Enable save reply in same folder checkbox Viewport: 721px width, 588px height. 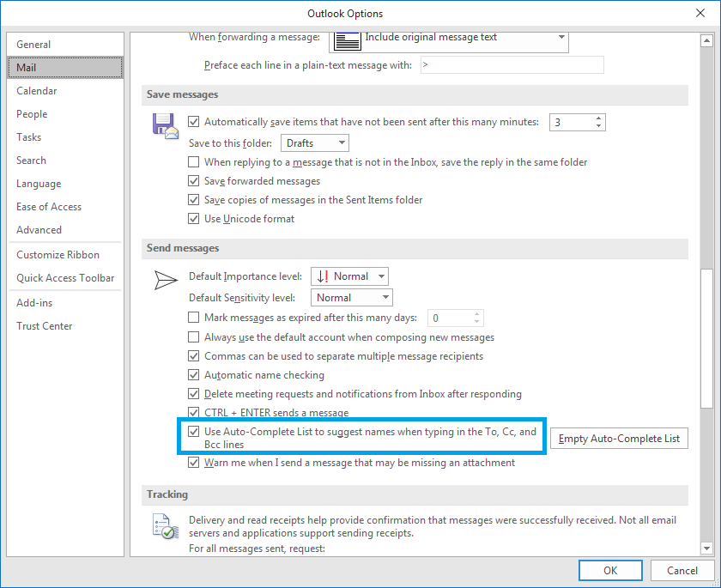pyautogui.click(x=194, y=162)
